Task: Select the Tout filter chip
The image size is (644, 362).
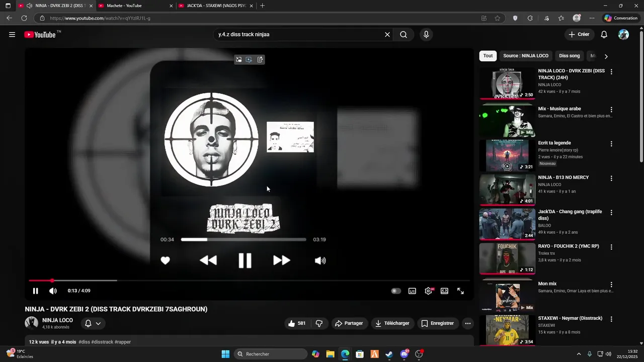Action: pyautogui.click(x=488, y=56)
